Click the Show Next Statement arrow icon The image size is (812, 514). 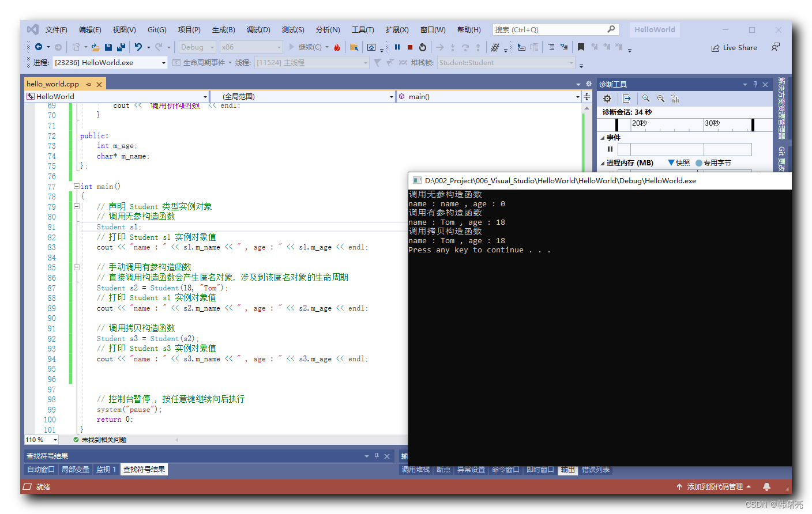coord(440,47)
